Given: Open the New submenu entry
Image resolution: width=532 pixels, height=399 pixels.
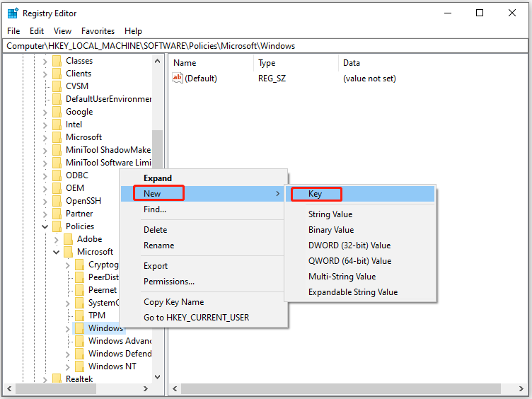Looking at the screenshot, I should click(x=202, y=194).
